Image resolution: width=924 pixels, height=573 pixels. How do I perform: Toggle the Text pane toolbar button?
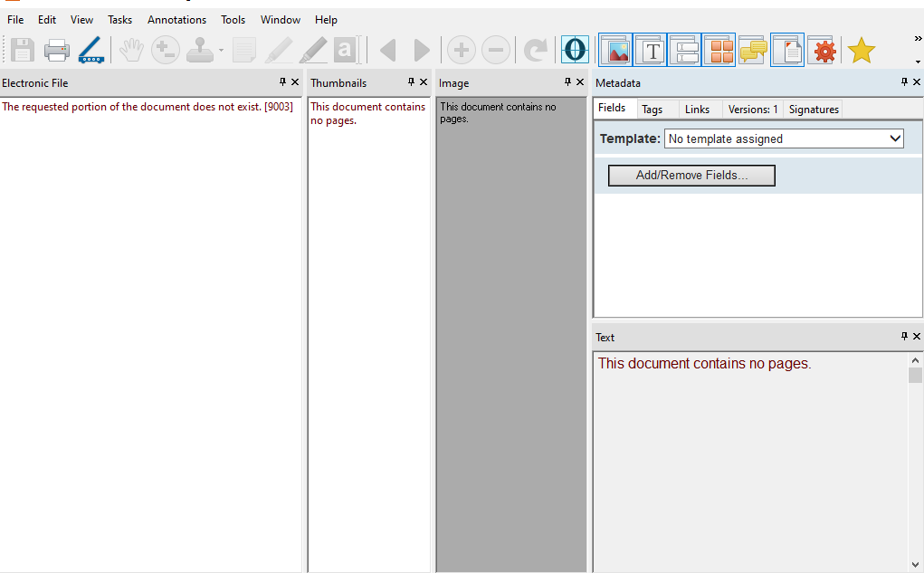click(650, 51)
